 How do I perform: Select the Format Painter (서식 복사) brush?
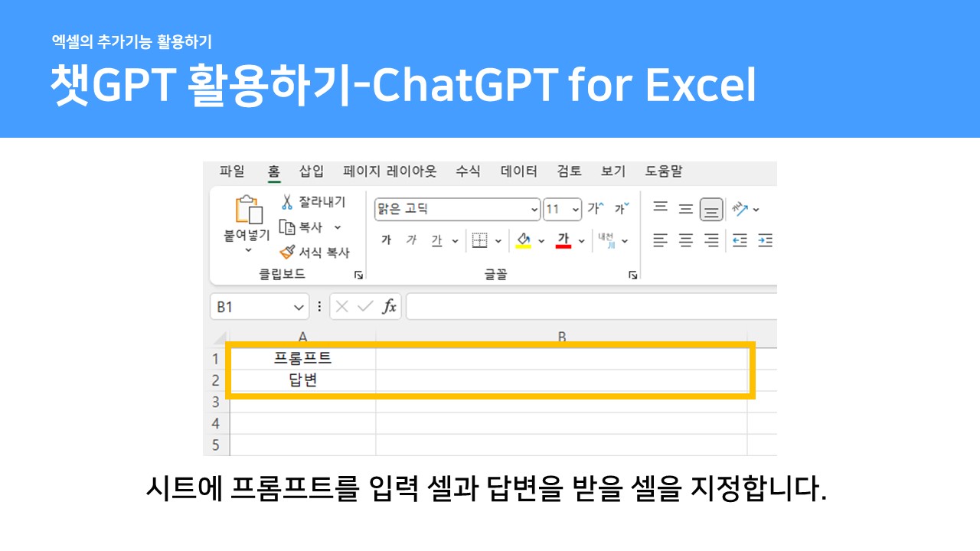tap(314, 252)
